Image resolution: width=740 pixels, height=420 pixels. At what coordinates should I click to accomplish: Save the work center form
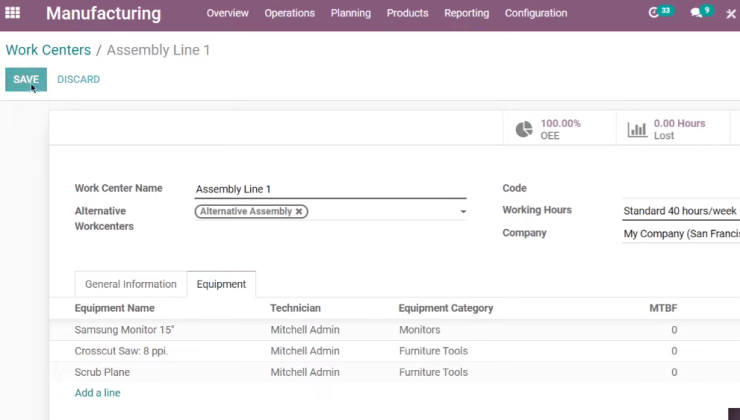pyautogui.click(x=26, y=79)
